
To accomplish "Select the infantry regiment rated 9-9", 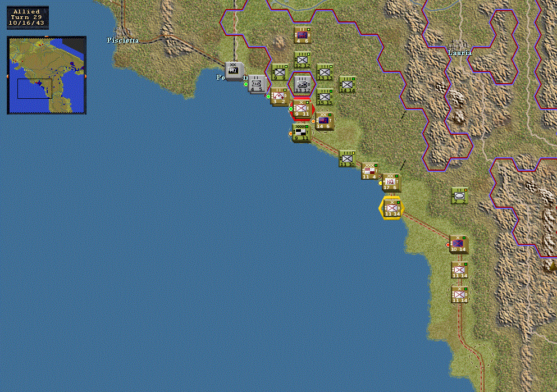I will 280,72.
